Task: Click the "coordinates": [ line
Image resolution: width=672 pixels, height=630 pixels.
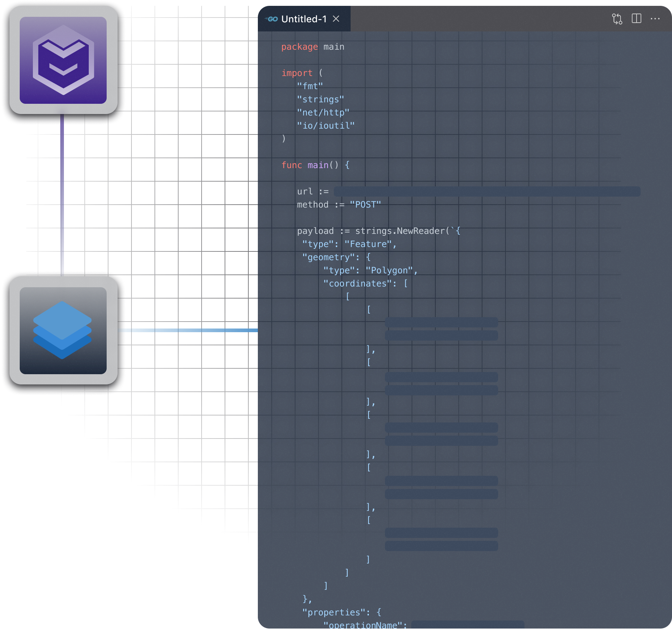Action: pos(365,284)
